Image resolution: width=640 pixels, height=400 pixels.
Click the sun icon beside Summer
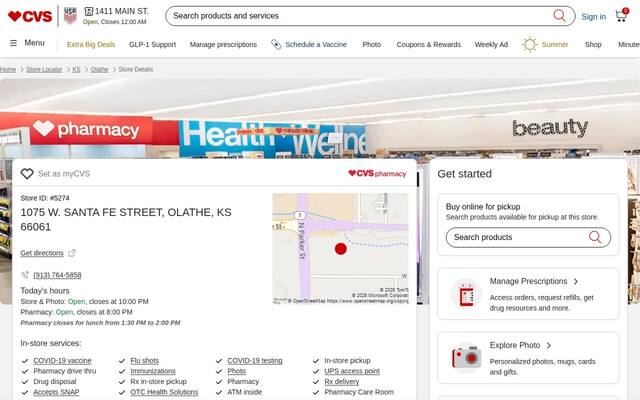530,44
